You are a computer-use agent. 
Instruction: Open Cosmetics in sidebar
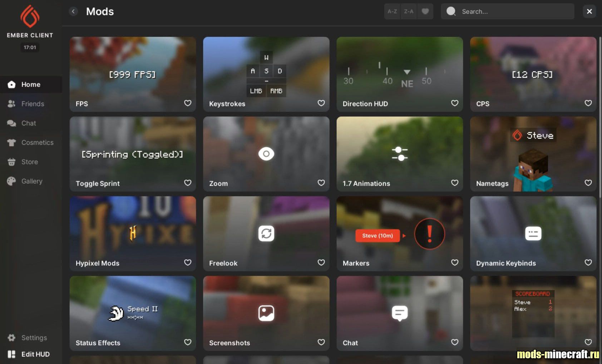[x=31, y=143]
